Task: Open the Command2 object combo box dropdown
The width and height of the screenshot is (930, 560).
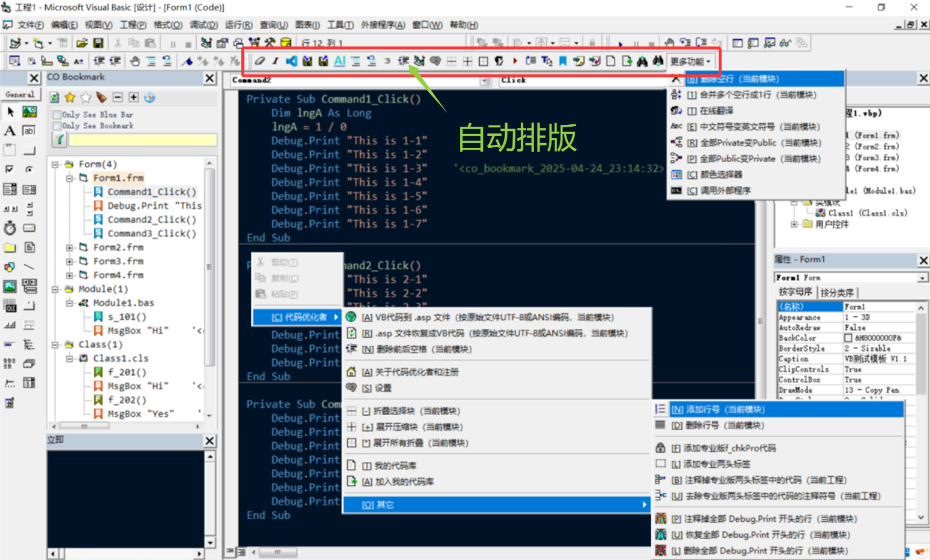Action: 485,80
